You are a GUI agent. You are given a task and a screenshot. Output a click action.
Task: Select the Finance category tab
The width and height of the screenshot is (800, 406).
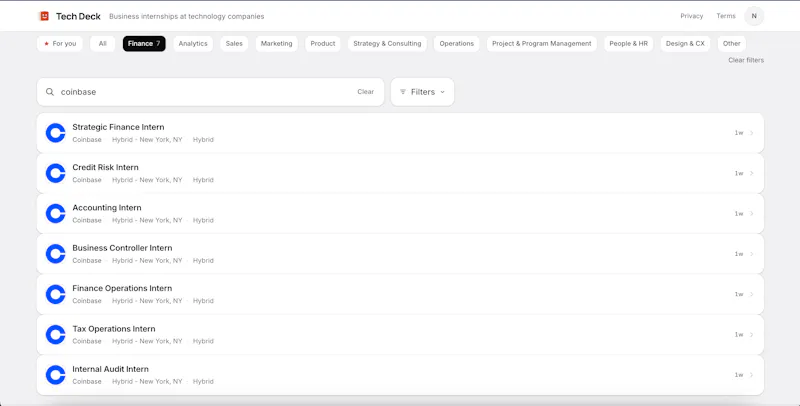coord(144,44)
